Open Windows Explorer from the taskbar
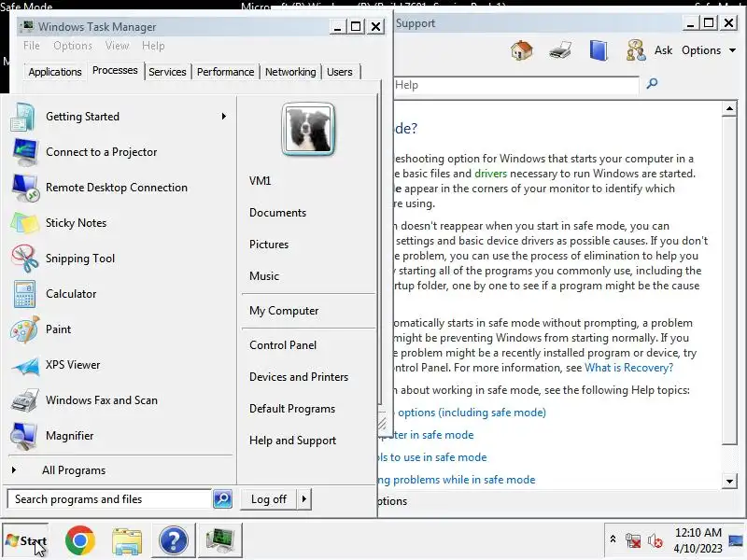747x560 pixels. (127, 541)
